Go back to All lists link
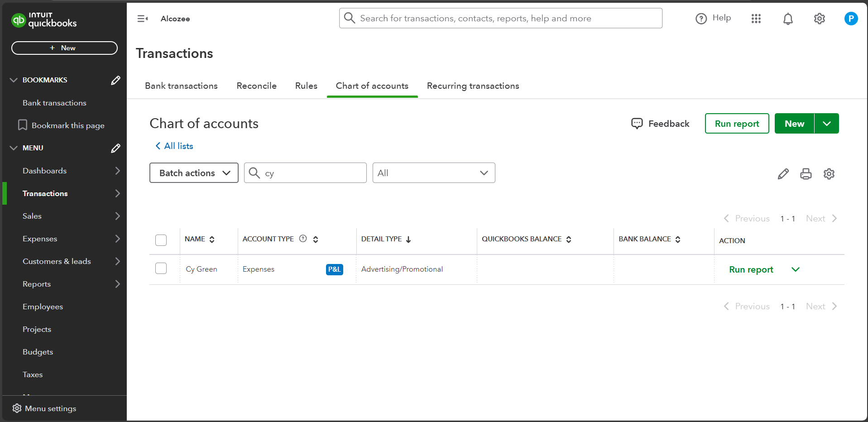Screen dimensions: 868x422 coord(174,146)
